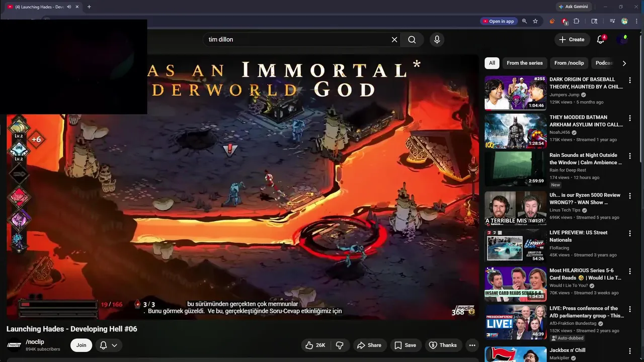
Task: Select the From the series chip
Action: point(524,63)
